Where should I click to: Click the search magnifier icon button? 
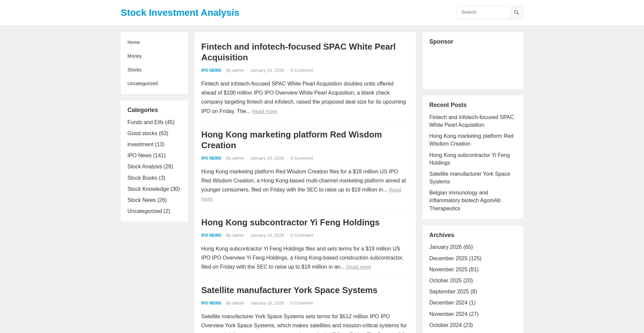(x=517, y=12)
